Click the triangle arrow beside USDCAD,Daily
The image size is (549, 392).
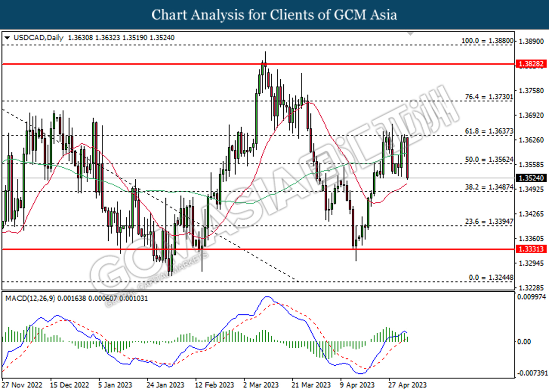7,38
